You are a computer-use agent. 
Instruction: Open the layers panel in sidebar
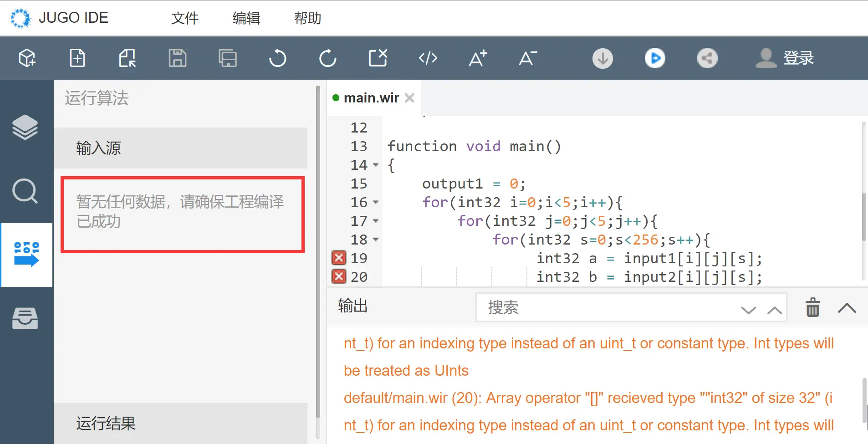pos(25,127)
